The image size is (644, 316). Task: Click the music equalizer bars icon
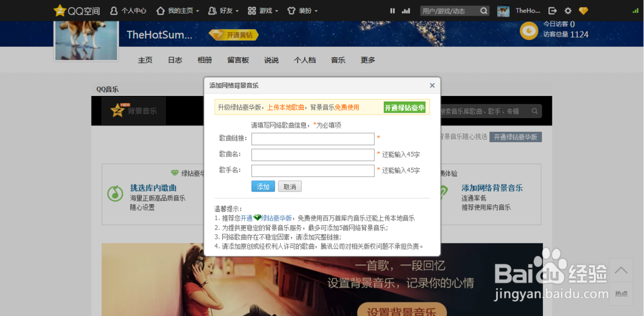(x=406, y=11)
